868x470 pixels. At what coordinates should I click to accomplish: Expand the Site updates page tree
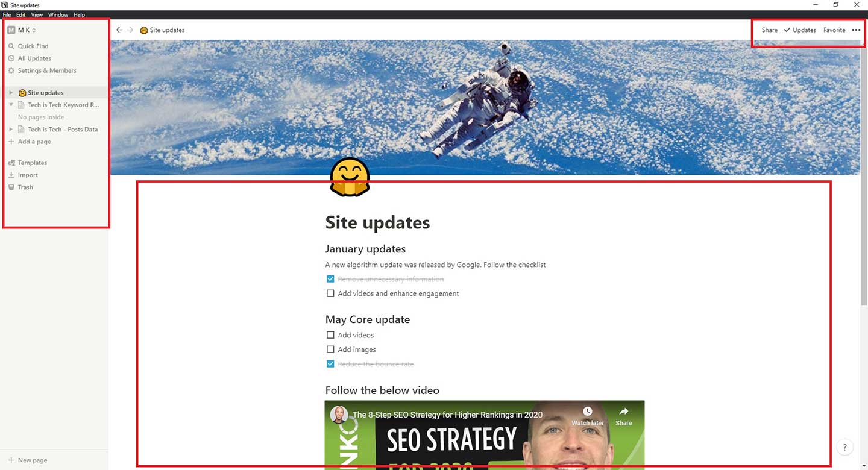(11, 93)
